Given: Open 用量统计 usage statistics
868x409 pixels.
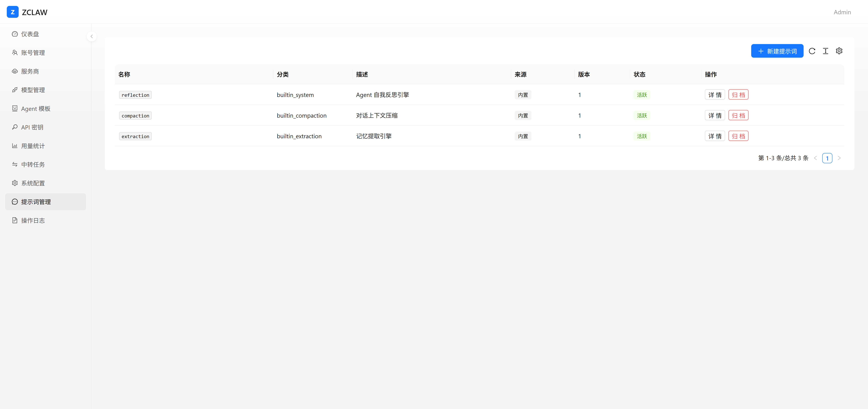Looking at the screenshot, I should 33,146.
